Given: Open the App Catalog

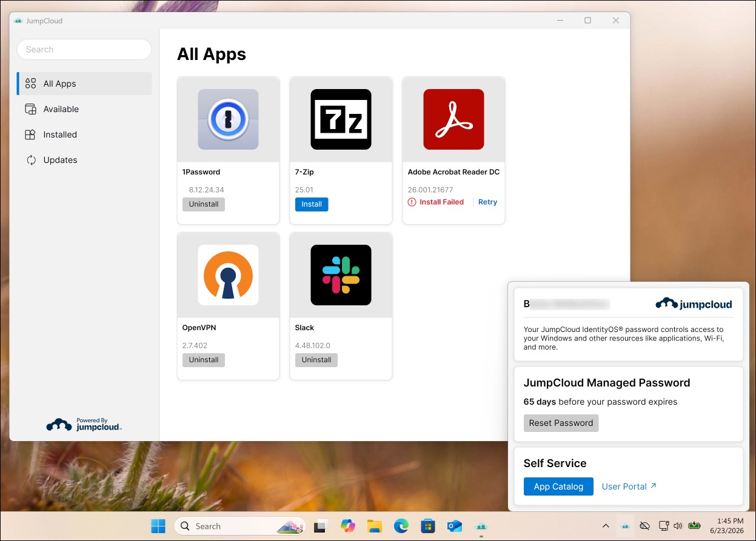Looking at the screenshot, I should click(558, 486).
